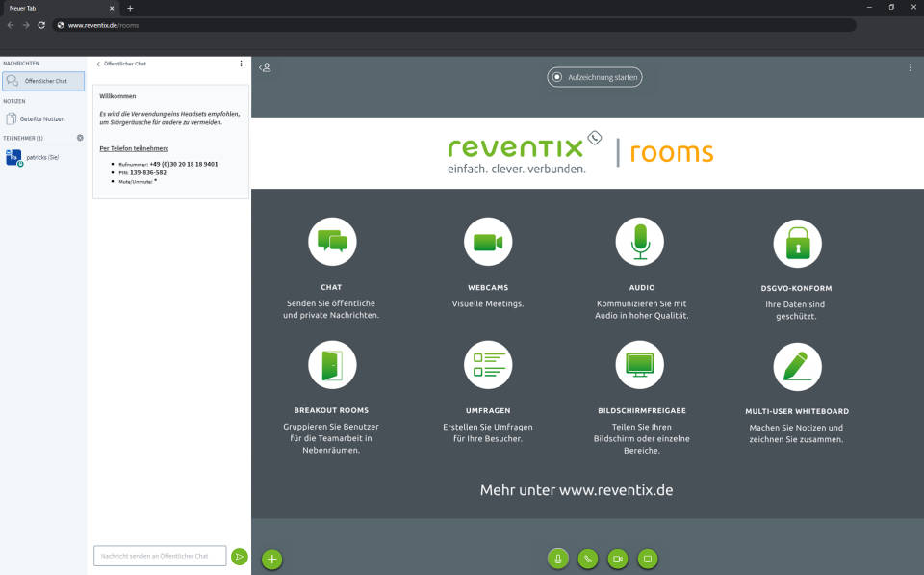Image resolution: width=924 pixels, height=575 pixels.
Task: Share webcam with camera button
Action: (618, 559)
